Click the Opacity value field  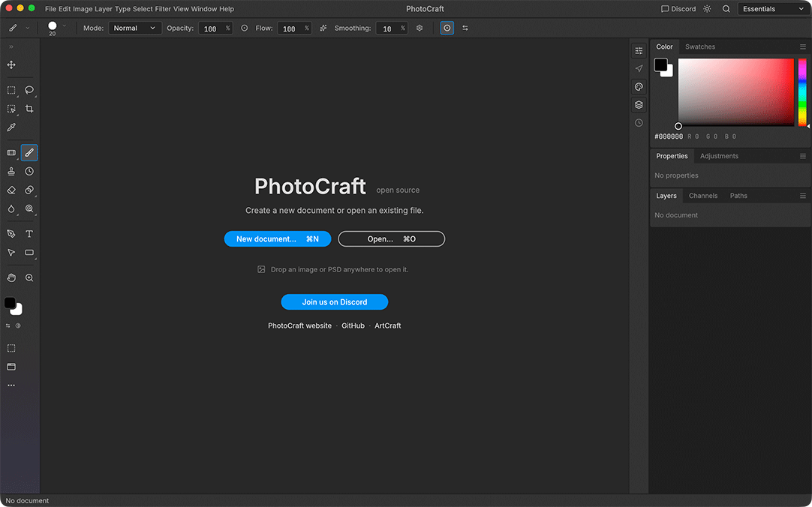(x=215, y=28)
